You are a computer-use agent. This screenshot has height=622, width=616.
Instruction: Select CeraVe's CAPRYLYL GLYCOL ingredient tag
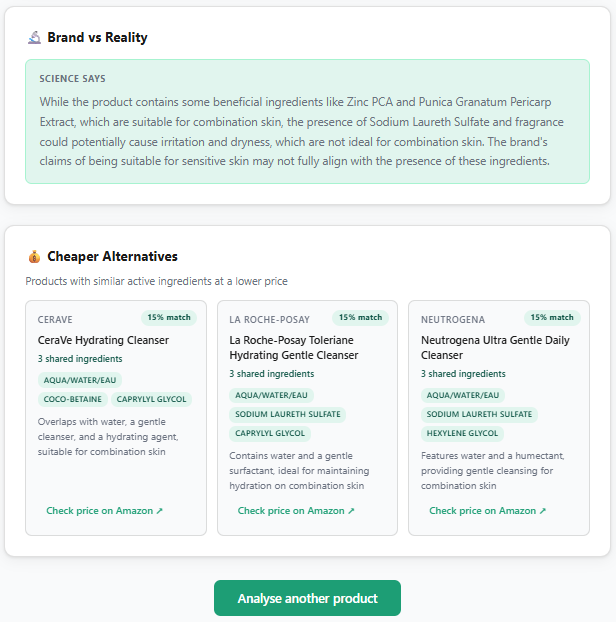pos(150,399)
